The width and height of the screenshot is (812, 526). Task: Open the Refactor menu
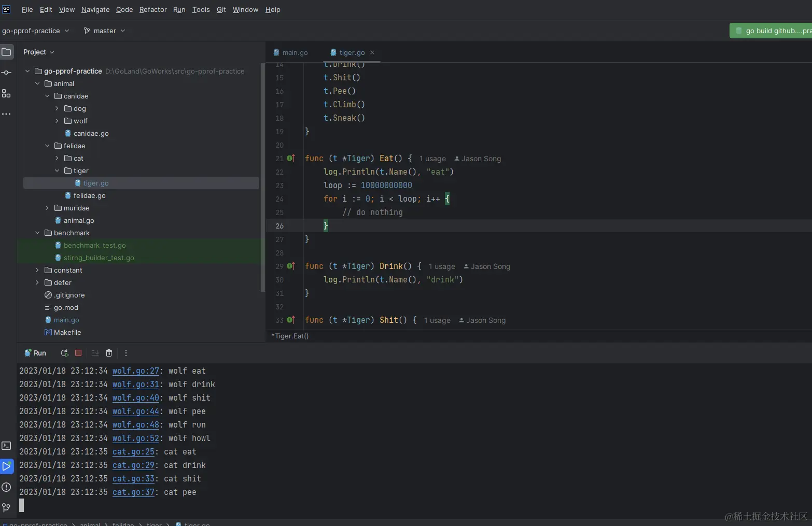(x=153, y=9)
